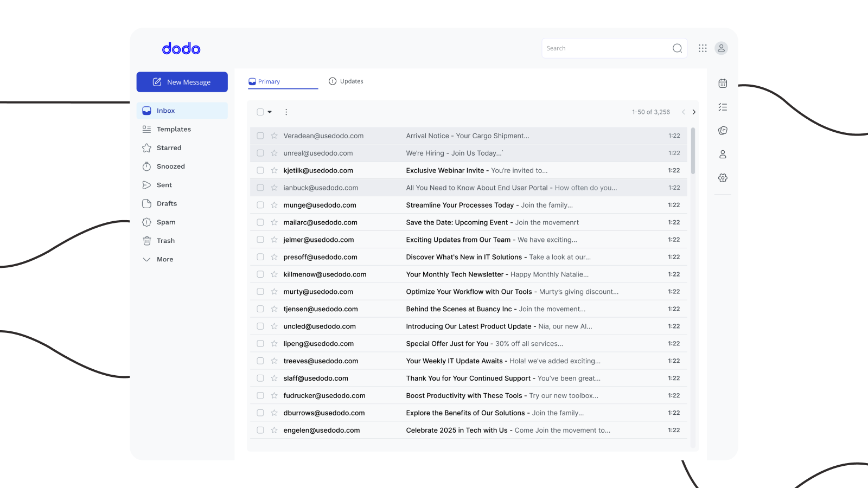Switch to the Updates tab
Image resolution: width=868 pixels, height=488 pixels.
(346, 81)
